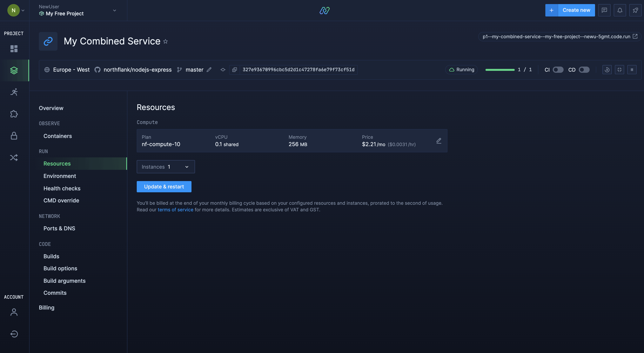Open the Jobs running-person icon
This screenshot has height=353, width=644.
(14, 92)
